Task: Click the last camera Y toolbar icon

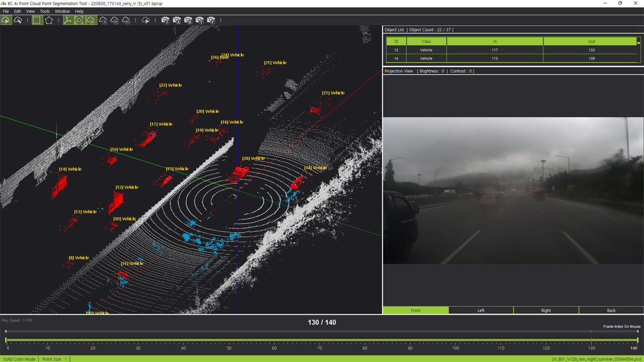Action: point(211,20)
